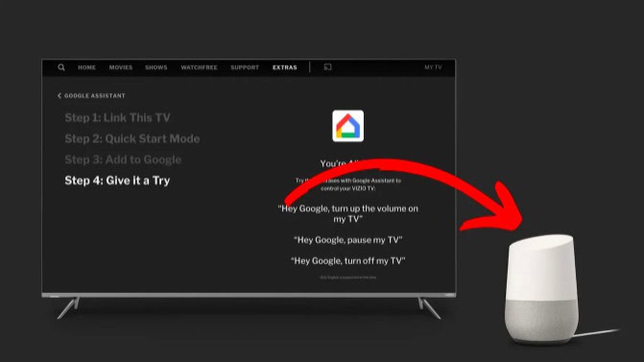Screen dimensions: 644x362
Task: Select the Google Home smart speaker
Action: 541,289
